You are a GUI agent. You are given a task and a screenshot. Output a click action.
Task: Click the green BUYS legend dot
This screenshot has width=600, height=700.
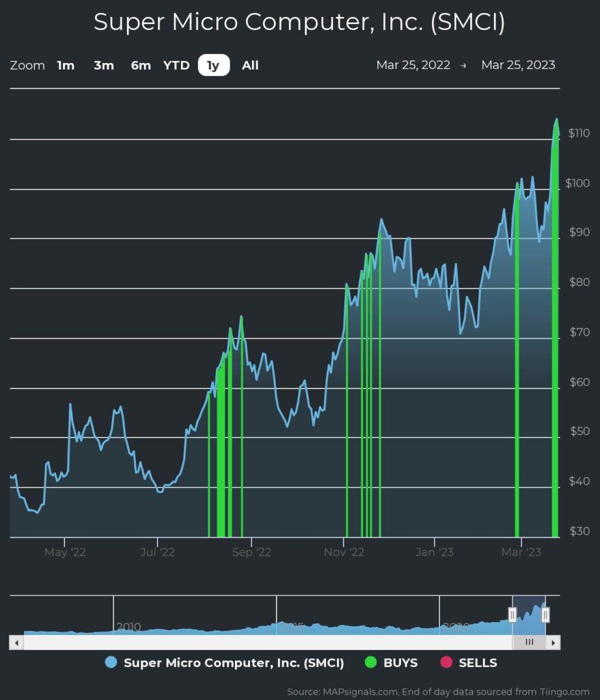click(370, 662)
